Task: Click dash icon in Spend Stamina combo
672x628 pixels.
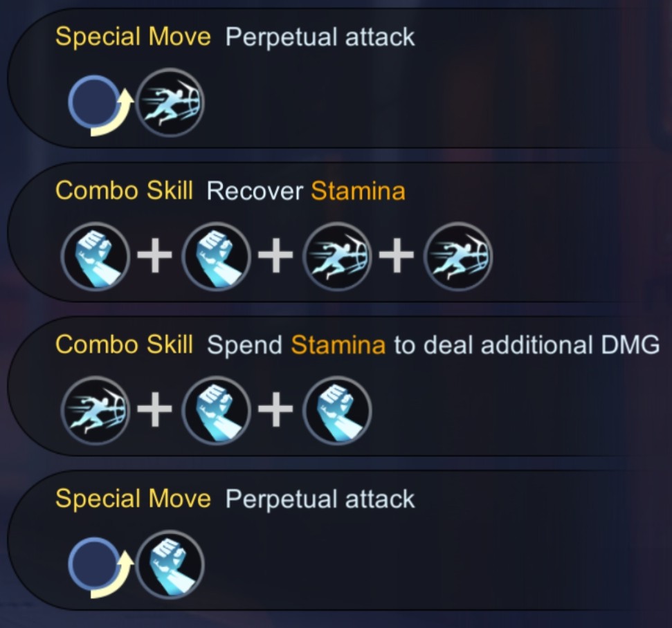Action: [96, 410]
